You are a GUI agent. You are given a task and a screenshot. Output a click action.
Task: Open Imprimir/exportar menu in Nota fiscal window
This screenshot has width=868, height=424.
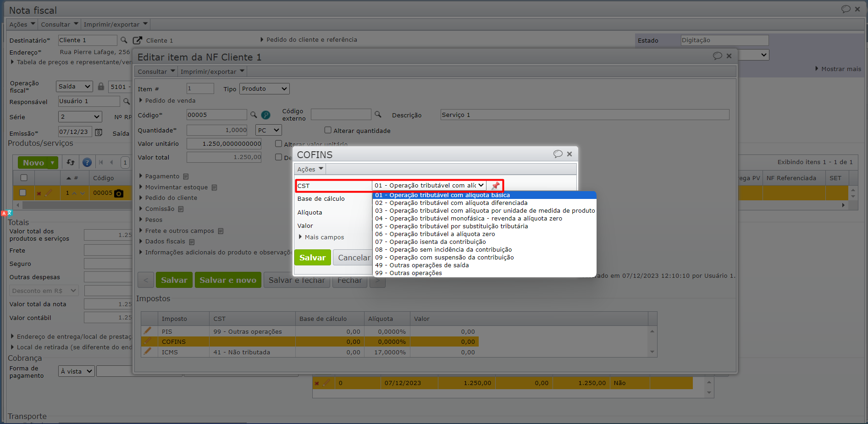pos(116,24)
